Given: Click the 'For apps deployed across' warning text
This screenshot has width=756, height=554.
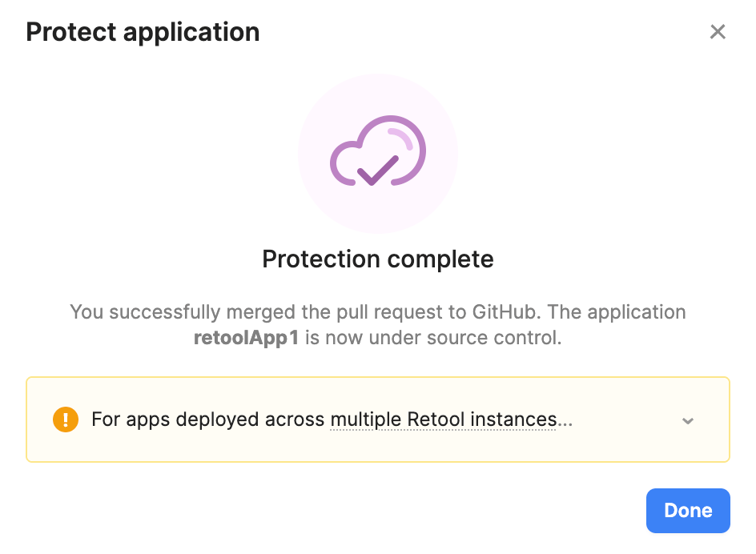Looking at the screenshot, I should tap(207, 420).
